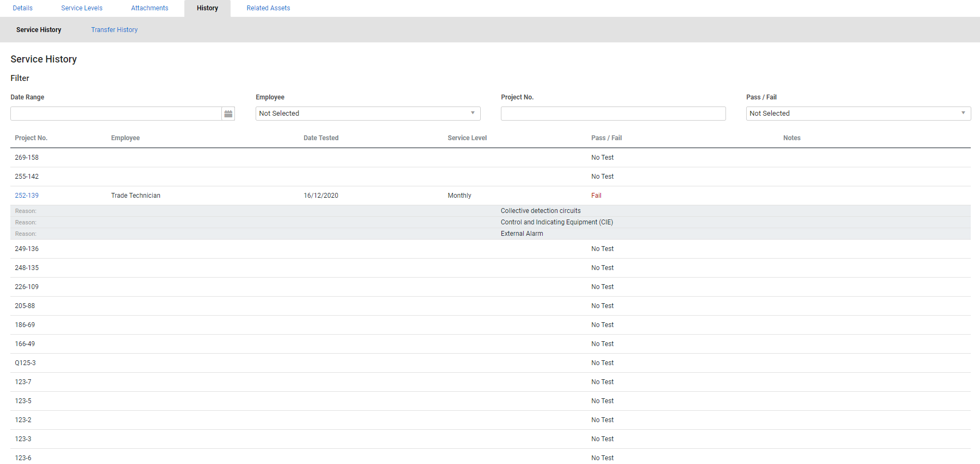Image resolution: width=980 pixels, height=464 pixels.
Task: Select project number 248-135
Action: tap(27, 268)
